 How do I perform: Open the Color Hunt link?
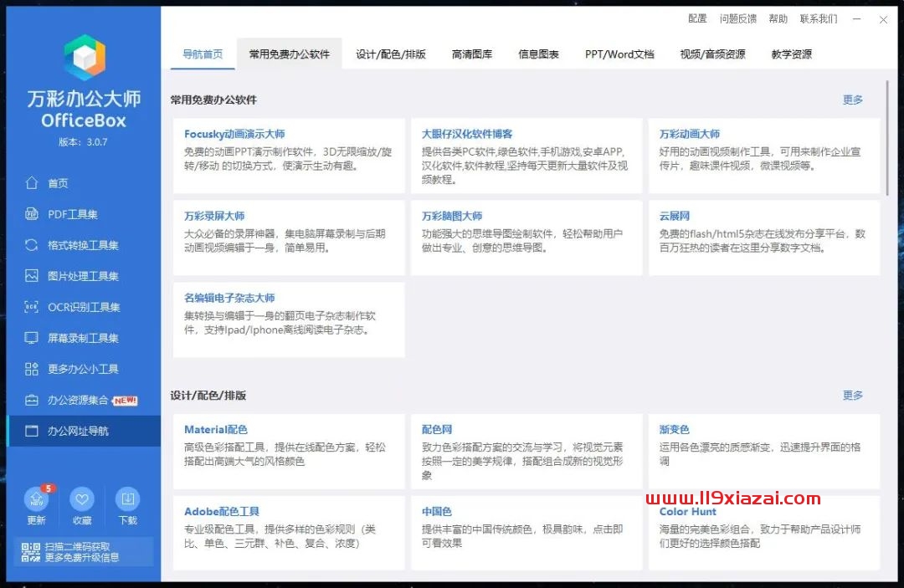click(x=688, y=511)
